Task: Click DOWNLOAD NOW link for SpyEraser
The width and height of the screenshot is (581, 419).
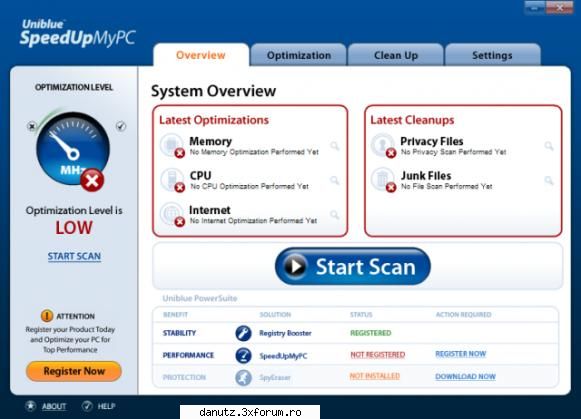Action: [465, 376]
